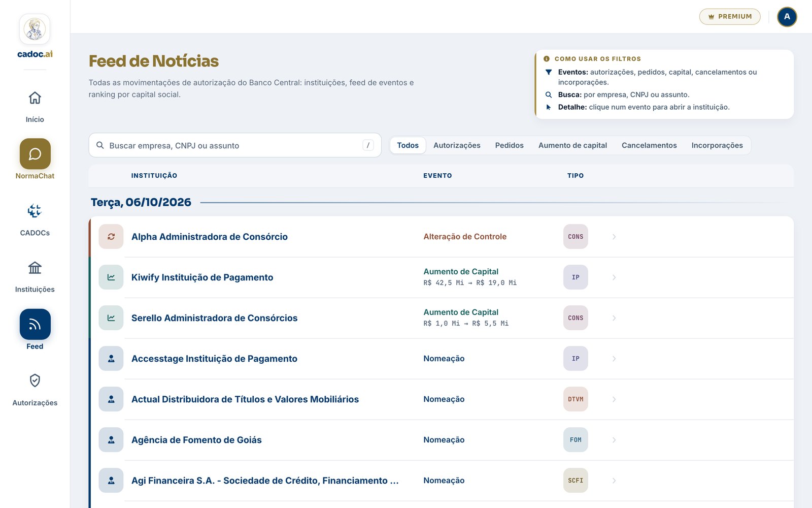812x508 pixels.
Task: Click the slash shortcut key badge
Action: 368,145
